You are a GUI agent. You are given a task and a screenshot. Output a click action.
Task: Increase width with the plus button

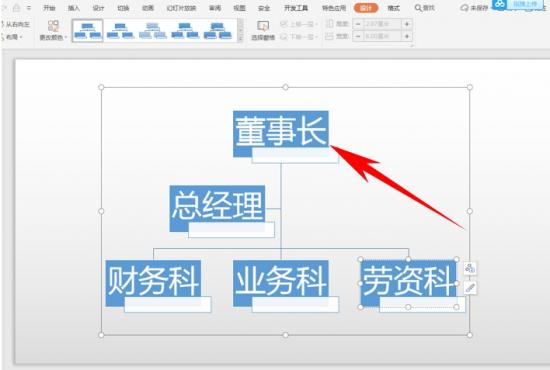click(x=407, y=36)
